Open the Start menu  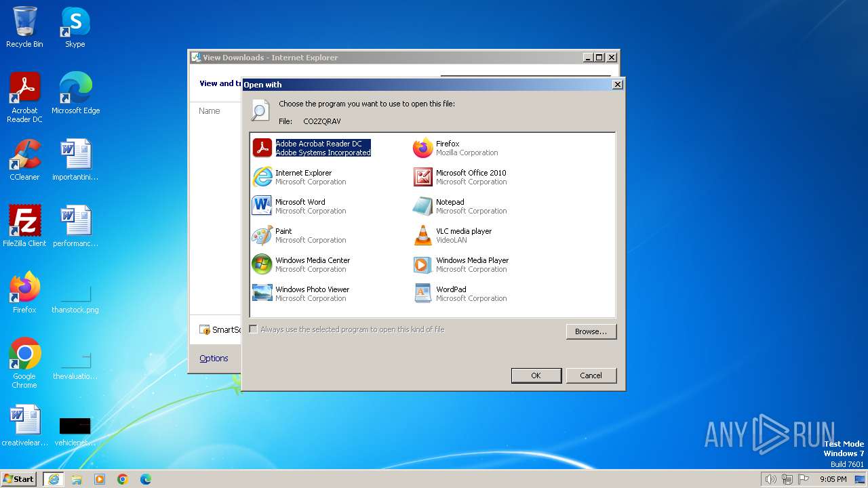(19, 479)
